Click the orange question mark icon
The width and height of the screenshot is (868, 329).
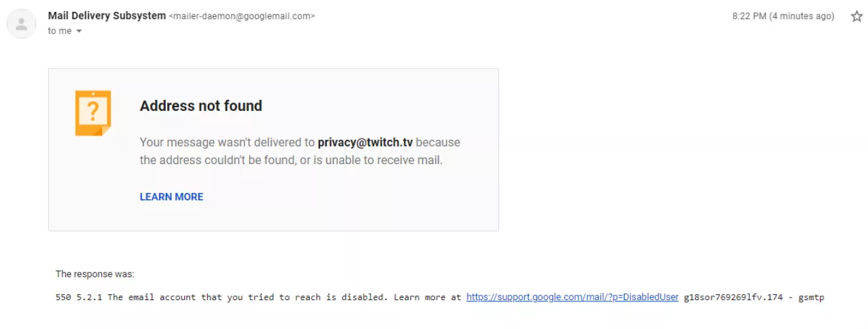point(93,113)
